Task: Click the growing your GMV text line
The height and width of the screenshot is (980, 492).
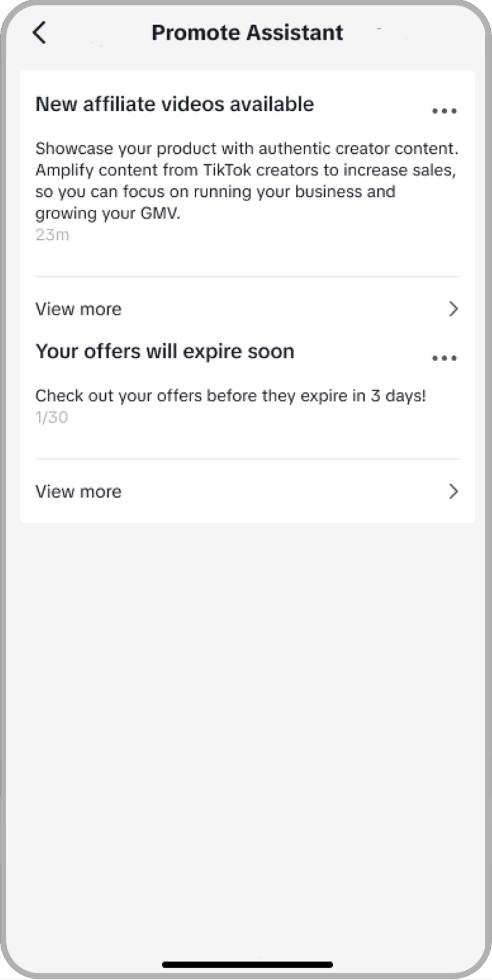Action: click(x=108, y=213)
